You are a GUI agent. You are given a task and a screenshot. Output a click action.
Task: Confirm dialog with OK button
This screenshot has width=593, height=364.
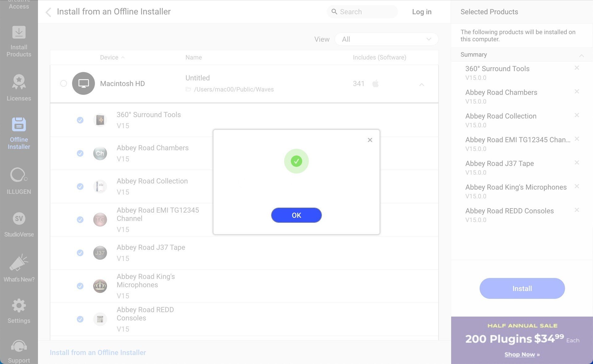tap(296, 215)
